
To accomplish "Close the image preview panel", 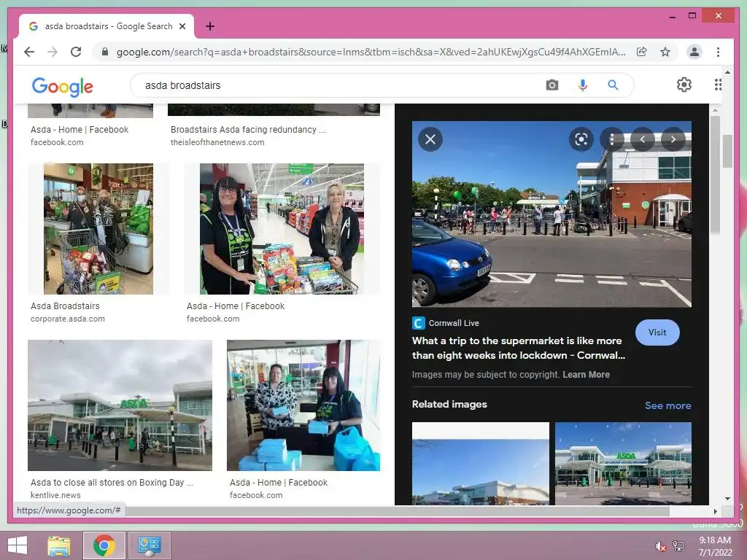I will [x=430, y=139].
